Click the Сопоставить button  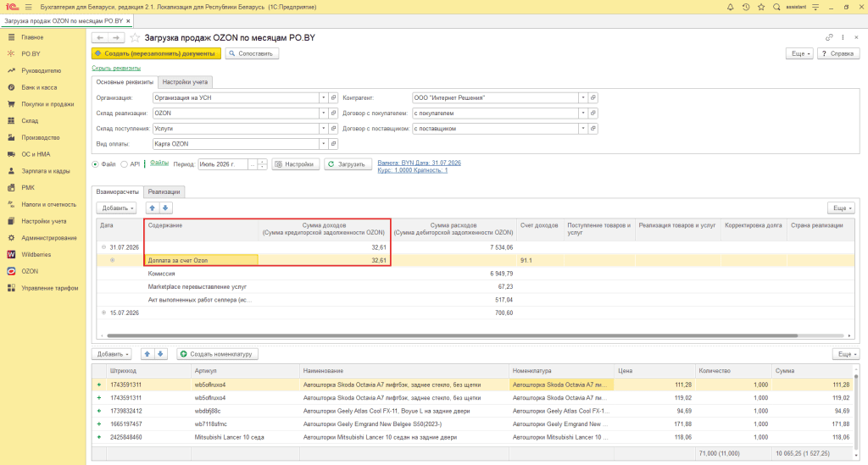251,53
